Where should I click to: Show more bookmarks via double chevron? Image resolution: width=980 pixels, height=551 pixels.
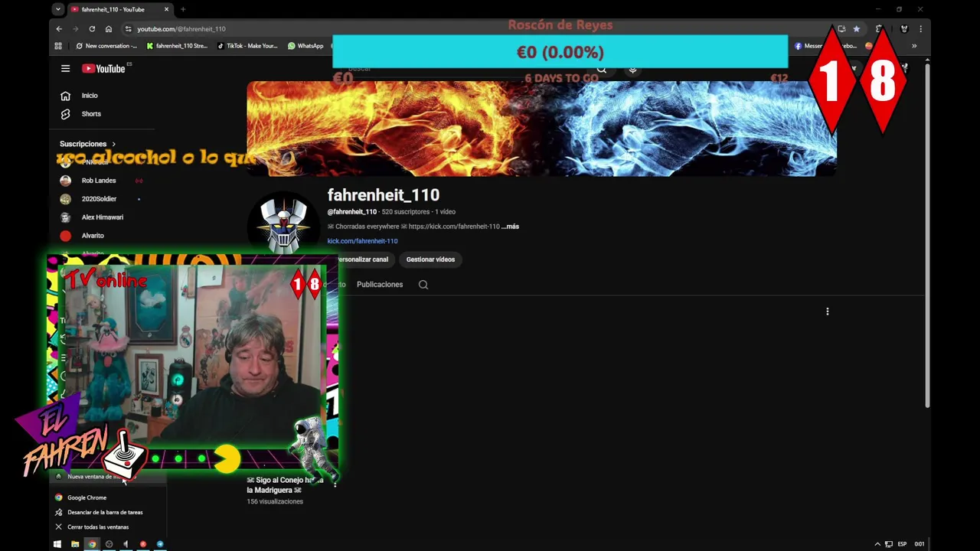[914, 46]
